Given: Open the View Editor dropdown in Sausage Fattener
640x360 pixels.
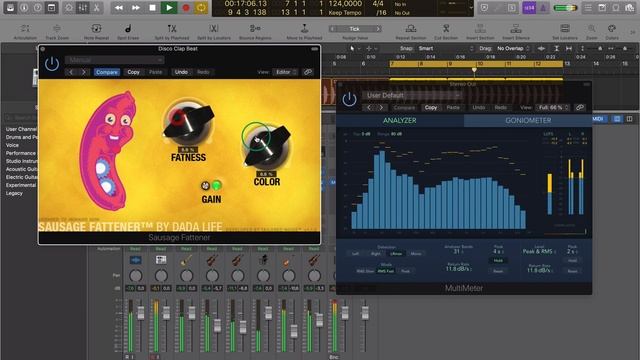Looking at the screenshot, I should tap(285, 72).
